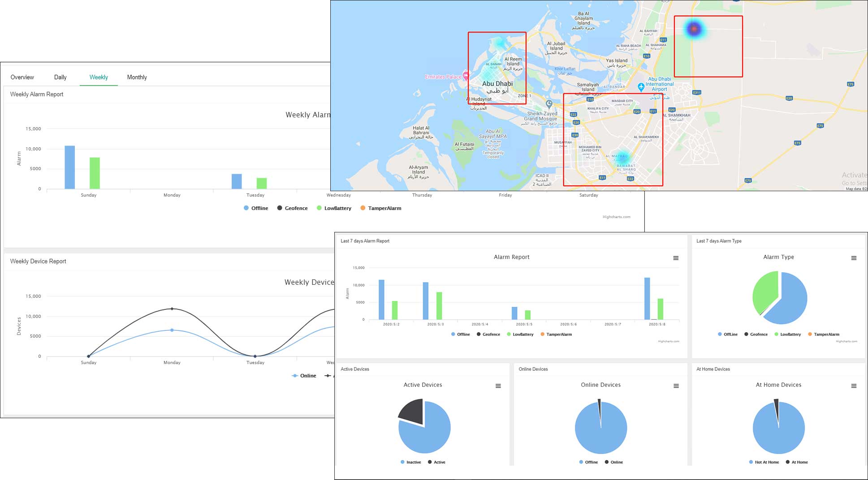Toggle Online series in Weekly Device legend
The width and height of the screenshot is (868, 480).
(304, 376)
